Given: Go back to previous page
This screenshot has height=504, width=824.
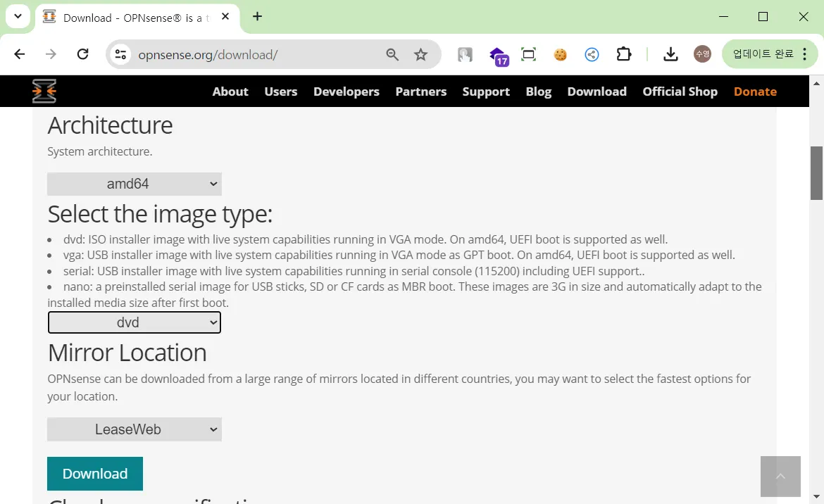Looking at the screenshot, I should (x=20, y=54).
